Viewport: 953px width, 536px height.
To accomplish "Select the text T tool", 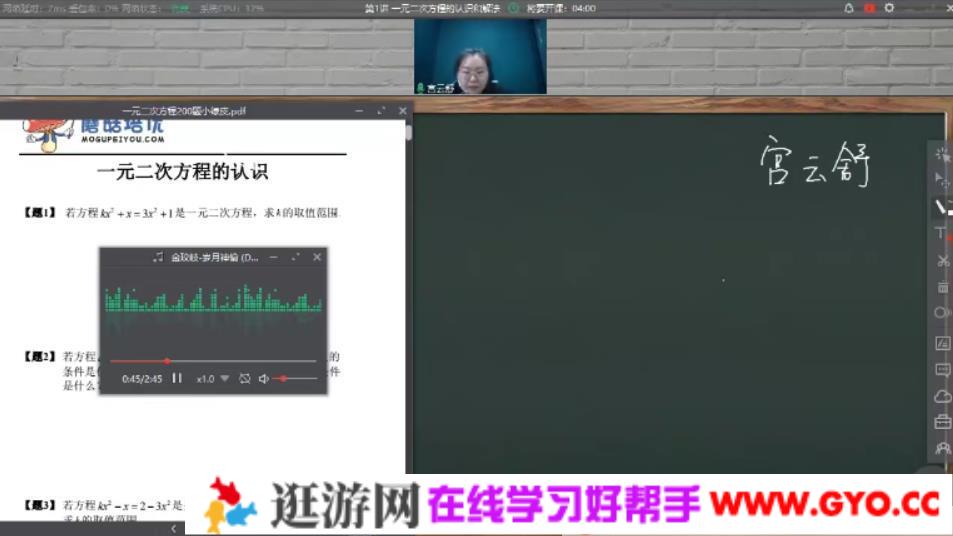I will [941, 233].
